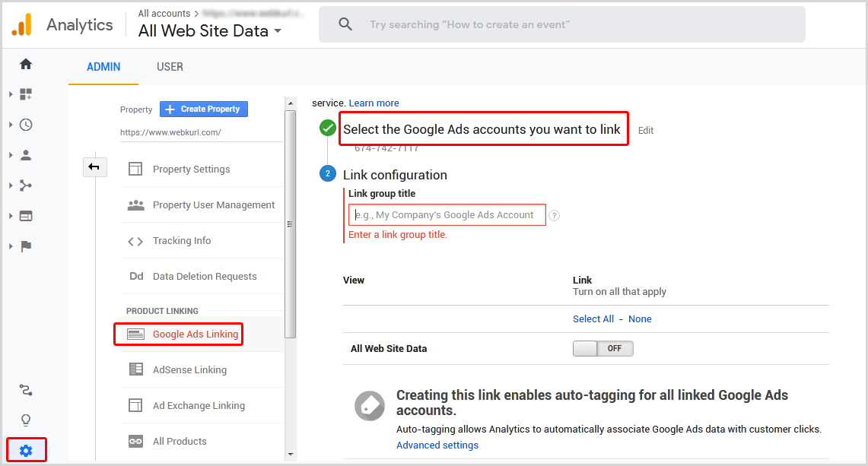This screenshot has width=868, height=466.
Task: Click scrollbar up arrow in property menu
Action: [x=291, y=103]
